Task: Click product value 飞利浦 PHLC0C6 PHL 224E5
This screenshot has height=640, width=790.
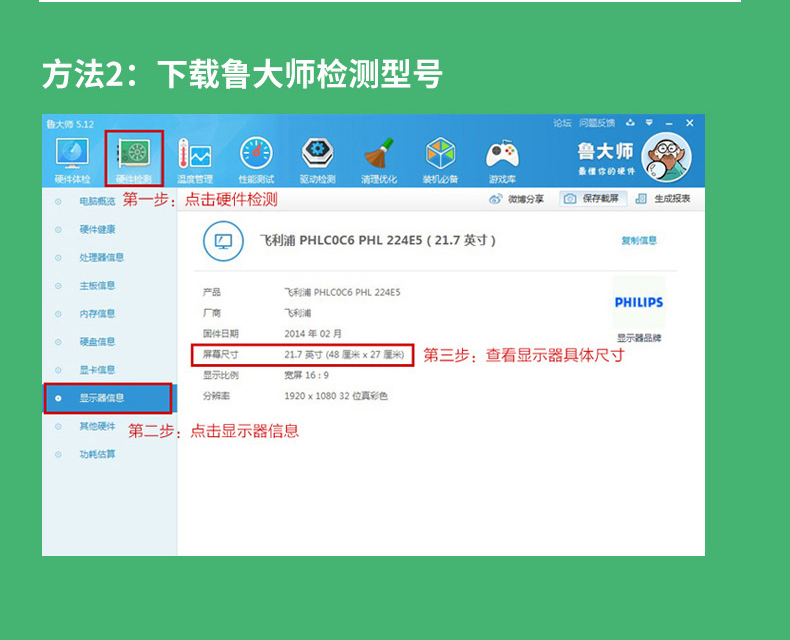Action: 342,292
